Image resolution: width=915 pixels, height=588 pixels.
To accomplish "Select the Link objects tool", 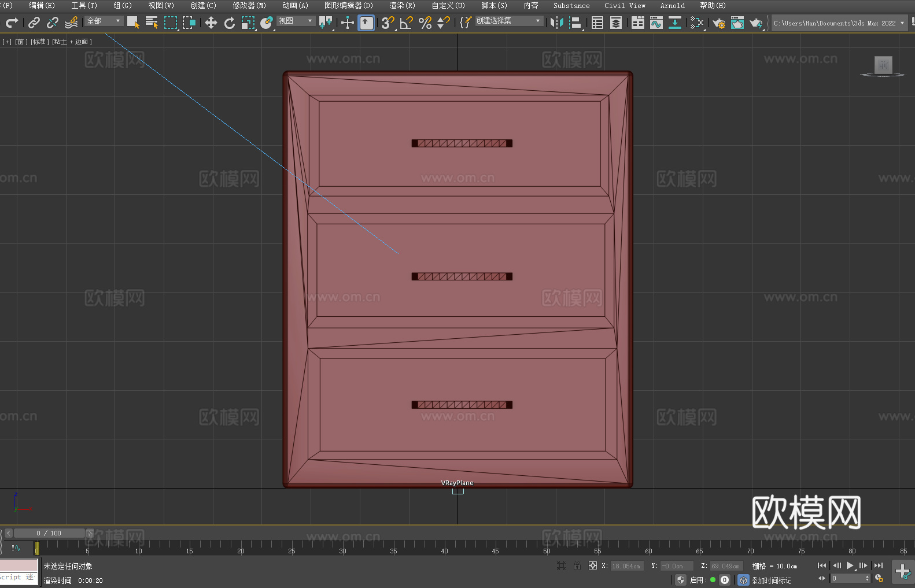I will point(34,23).
